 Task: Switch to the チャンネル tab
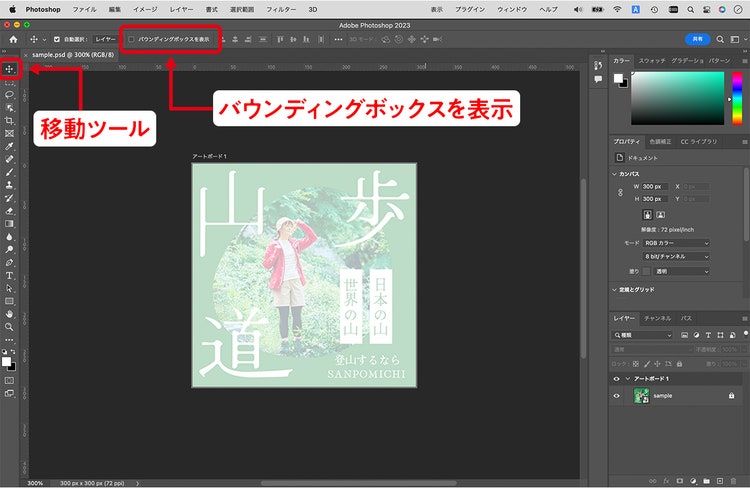pyautogui.click(x=657, y=318)
